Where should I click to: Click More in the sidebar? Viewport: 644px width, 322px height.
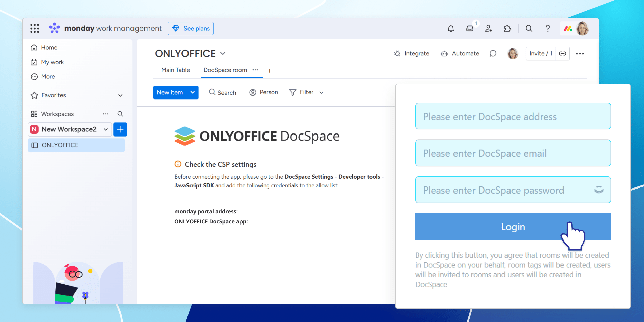(x=43, y=77)
